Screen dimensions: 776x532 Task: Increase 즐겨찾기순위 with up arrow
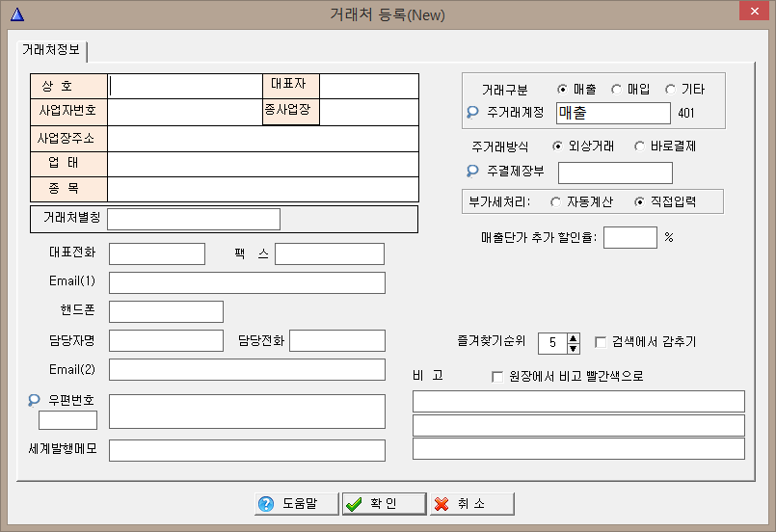click(574, 338)
